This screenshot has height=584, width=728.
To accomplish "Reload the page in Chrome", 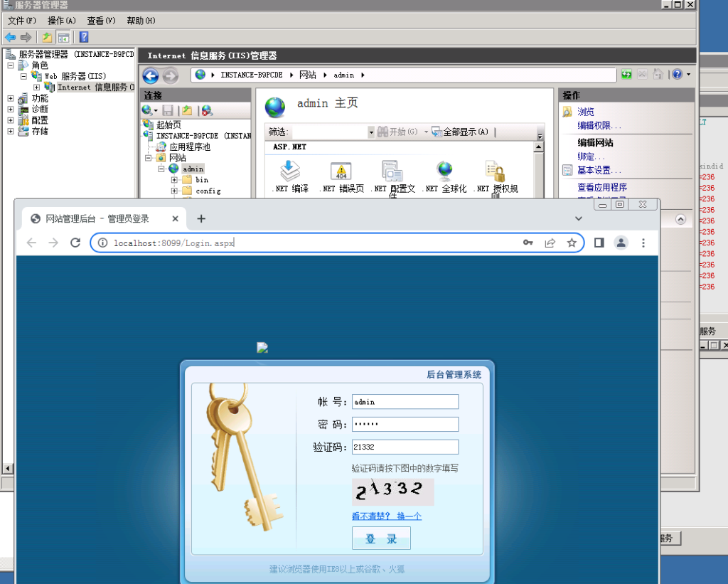I will pyautogui.click(x=75, y=243).
